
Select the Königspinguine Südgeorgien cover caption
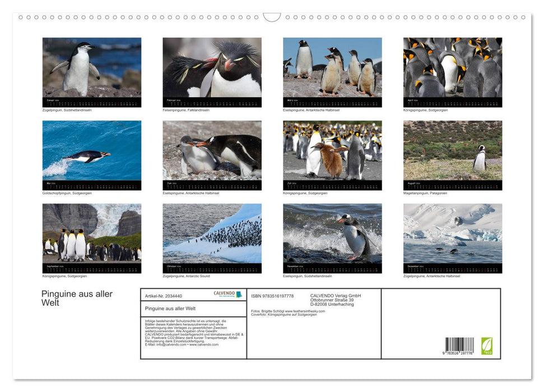[283, 315]
